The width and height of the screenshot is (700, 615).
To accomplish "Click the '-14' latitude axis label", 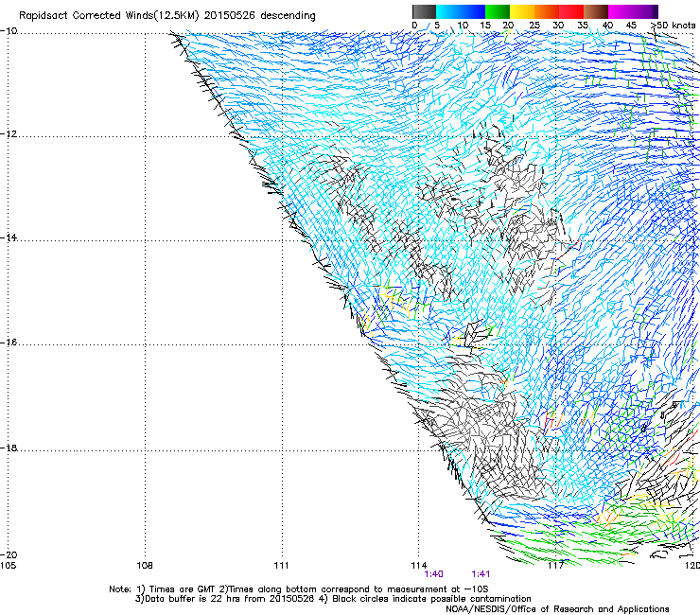I will pyautogui.click(x=9, y=237).
